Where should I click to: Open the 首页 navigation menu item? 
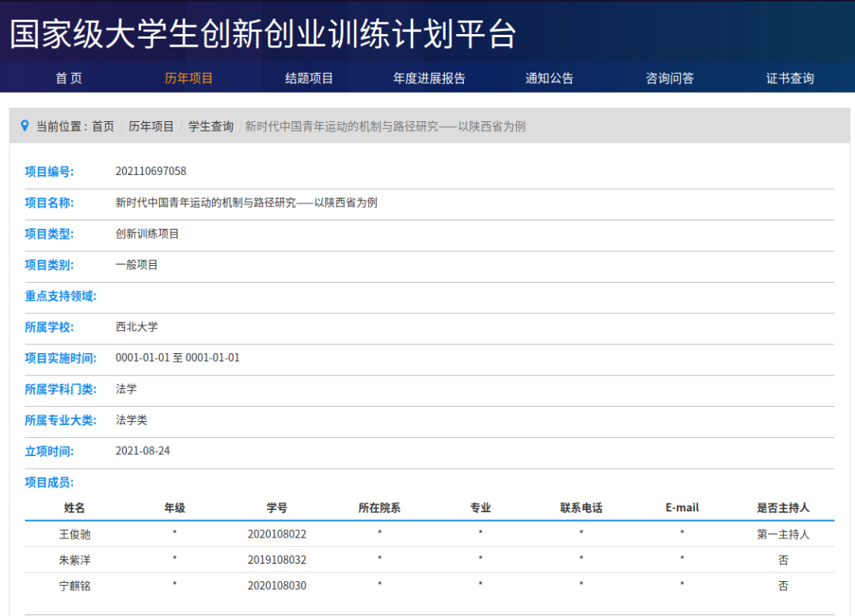click(x=69, y=78)
